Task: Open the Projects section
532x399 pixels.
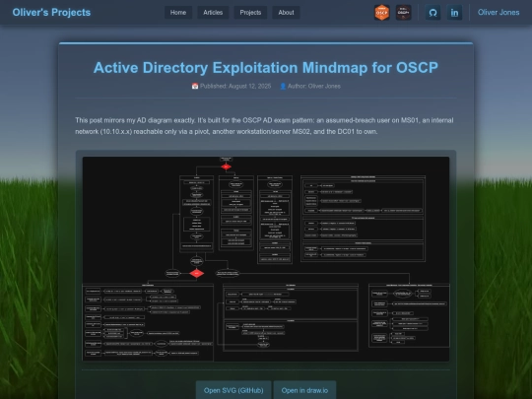Action: [x=250, y=13]
